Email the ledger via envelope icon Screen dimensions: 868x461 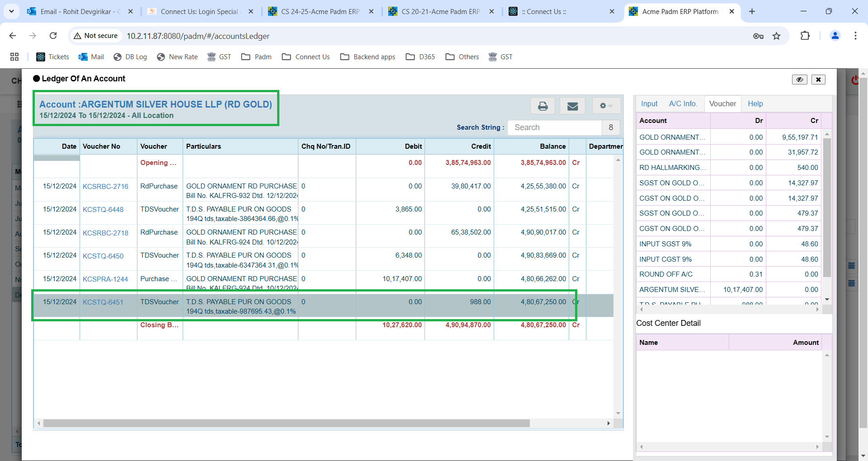(572, 106)
